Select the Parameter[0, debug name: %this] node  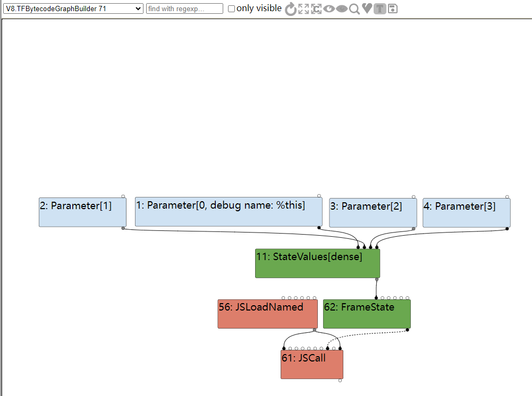[x=229, y=212]
